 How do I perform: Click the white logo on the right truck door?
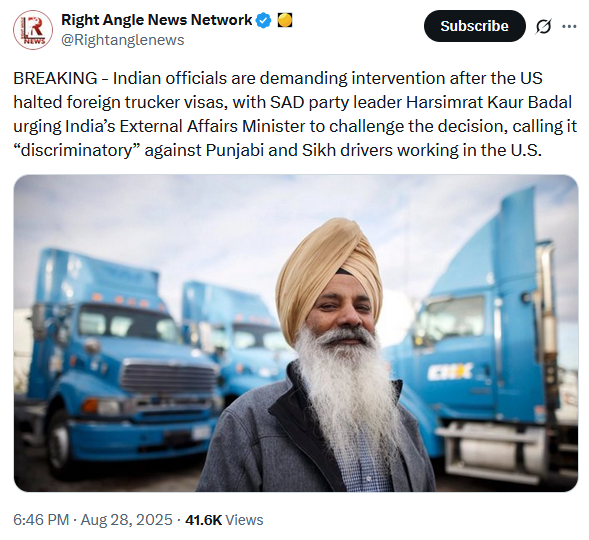(450, 372)
